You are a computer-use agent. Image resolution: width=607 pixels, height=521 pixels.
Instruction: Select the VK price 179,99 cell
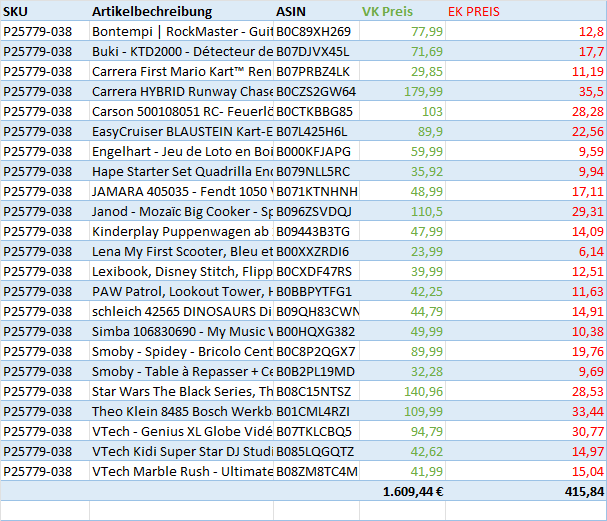point(402,91)
